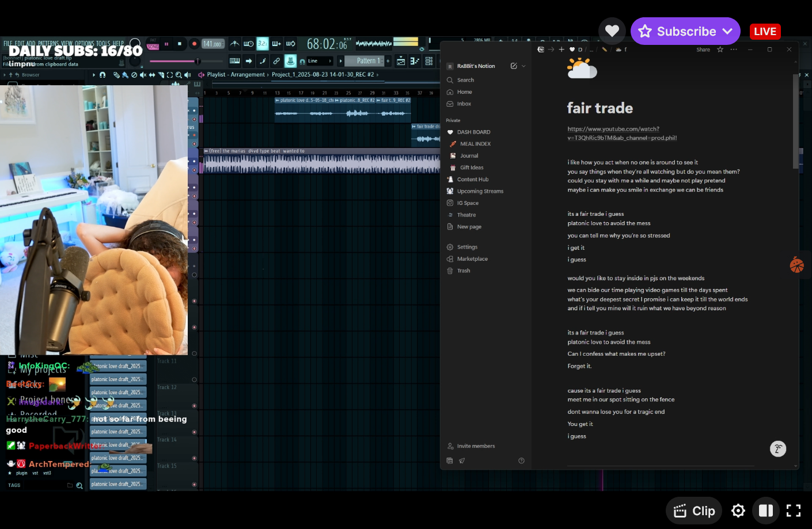The image size is (812, 529).
Task: Toggle the metronome in FL Studio
Action: [235, 44]
